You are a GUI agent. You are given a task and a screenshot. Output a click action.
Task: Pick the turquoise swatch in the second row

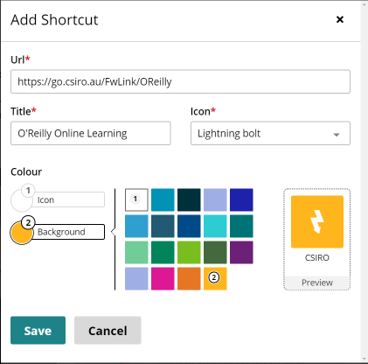click(x=215, y=226)
